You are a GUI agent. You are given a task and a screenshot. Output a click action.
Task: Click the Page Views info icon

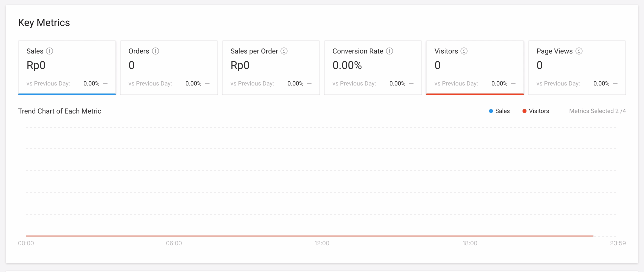(579, 51)
